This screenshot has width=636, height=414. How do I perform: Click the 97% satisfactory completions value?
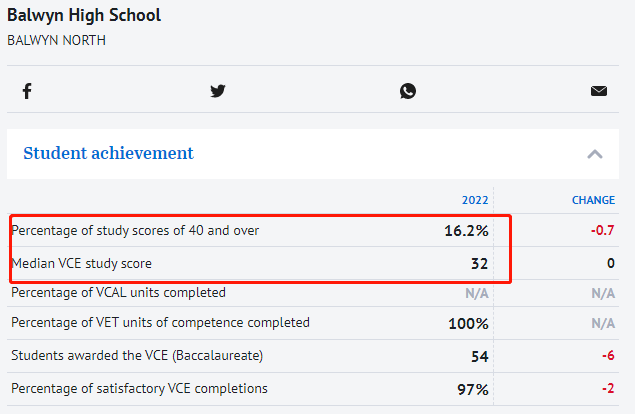point(473,389)
